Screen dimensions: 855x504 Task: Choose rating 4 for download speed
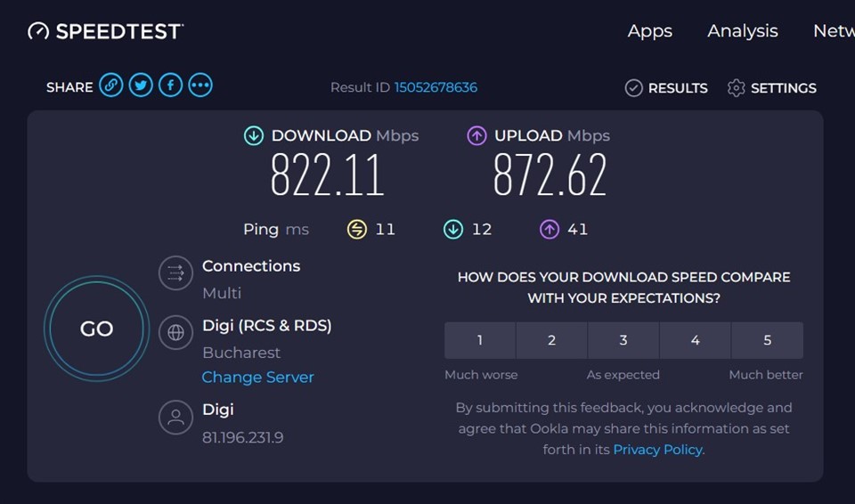point(696,340)
